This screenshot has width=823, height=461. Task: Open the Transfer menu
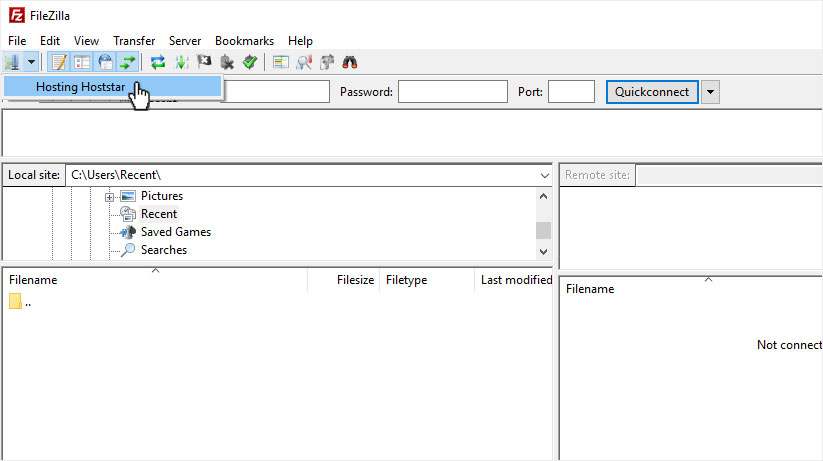click(x=134, y=41)
